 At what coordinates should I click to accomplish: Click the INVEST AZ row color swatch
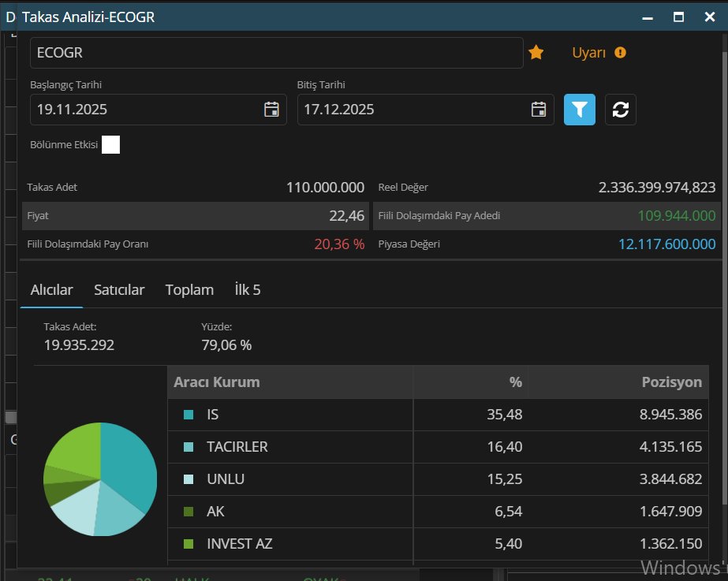[x=189, y=543]
